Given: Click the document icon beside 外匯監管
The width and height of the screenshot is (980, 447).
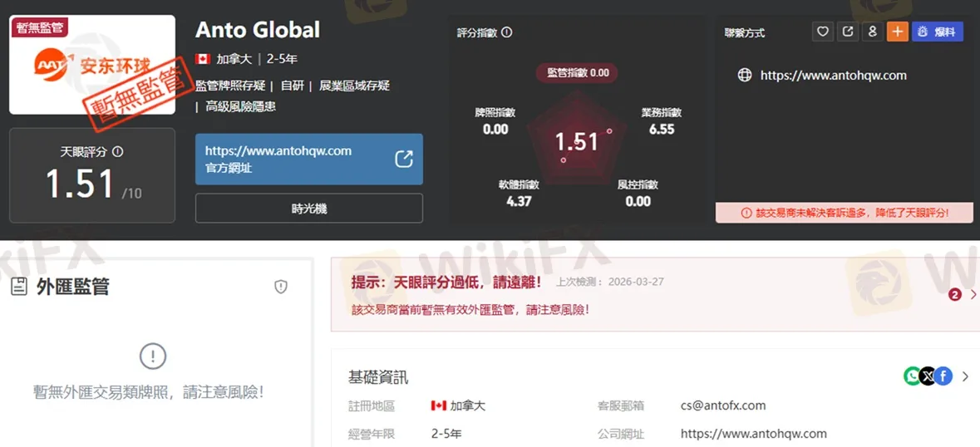Looking at the screenshot, I should (19, 287).
